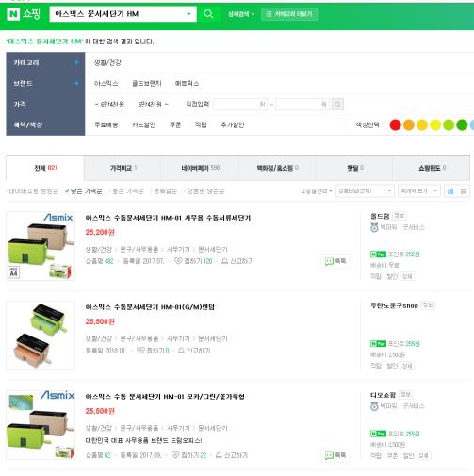Screen dimensions: 474x476
Task: Click the 빅파워 medal icon under 올드림
Action: [374, 227]
